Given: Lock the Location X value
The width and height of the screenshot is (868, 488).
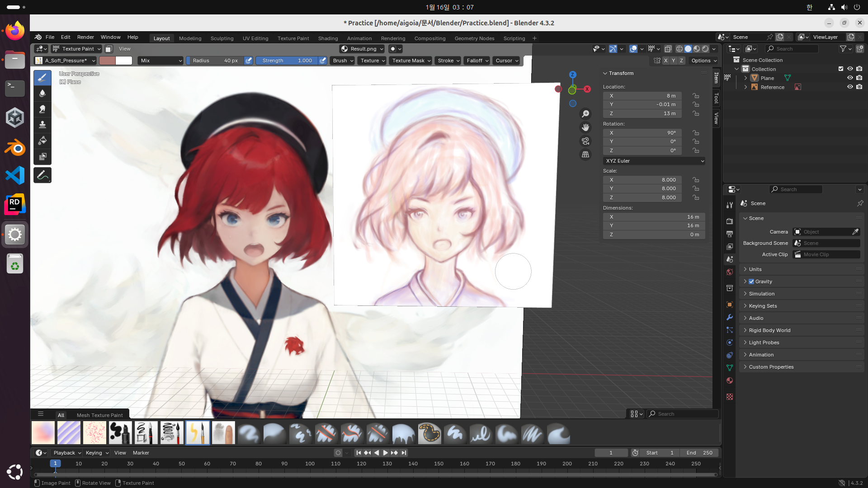Looking at the screenshot, I should pyautogui.click(x=696, y=96).
